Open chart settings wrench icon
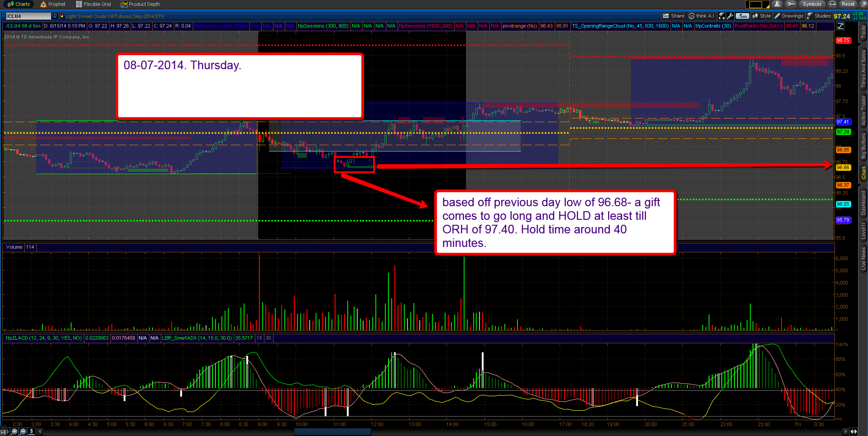Image resolution: width=868 pixels, height=436 pixels. pyautogui.click(x=730, y=16)
